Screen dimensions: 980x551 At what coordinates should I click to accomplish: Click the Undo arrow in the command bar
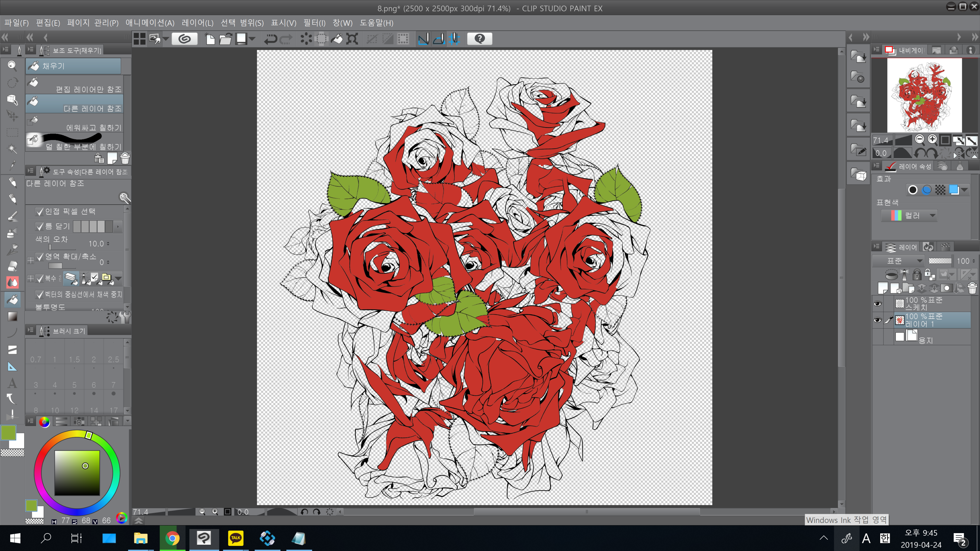(270, 39)
